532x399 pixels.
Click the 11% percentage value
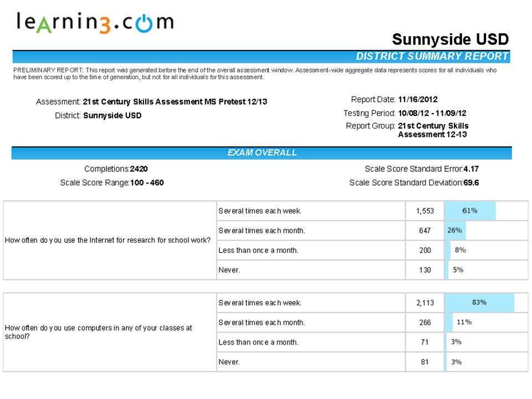pos(464,322)
